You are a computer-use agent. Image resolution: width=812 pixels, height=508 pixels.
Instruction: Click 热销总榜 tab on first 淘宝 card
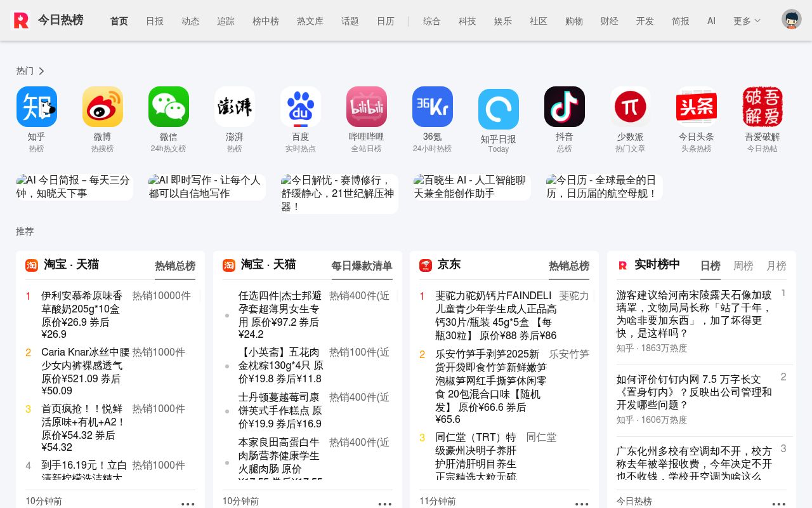(x=175, y=266)
